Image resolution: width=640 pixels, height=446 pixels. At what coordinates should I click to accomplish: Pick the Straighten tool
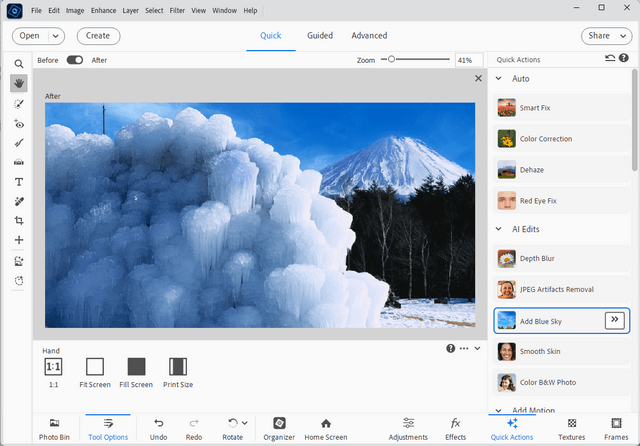coord(19,162)
